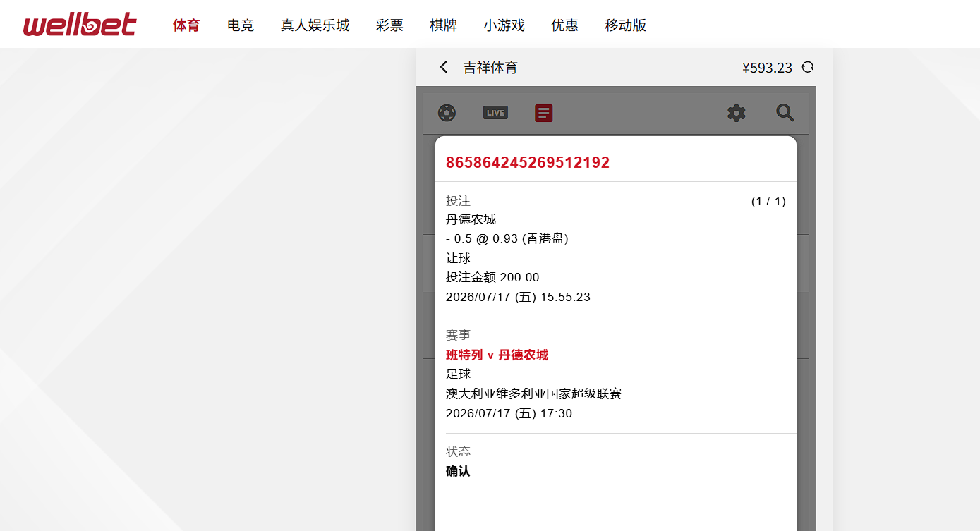Image resolution: width=980 pixels, height=531 pixels.
Task: Click the 投注 section heading
Action: tap(458, 201)
